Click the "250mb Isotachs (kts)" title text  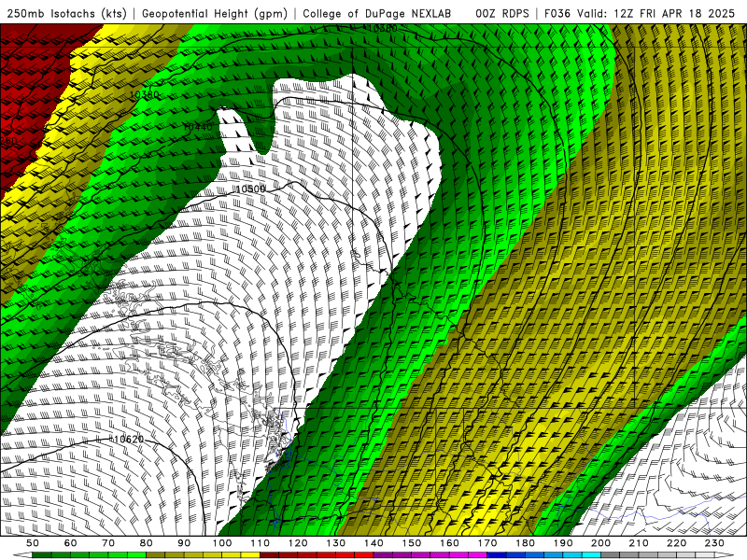67,13
